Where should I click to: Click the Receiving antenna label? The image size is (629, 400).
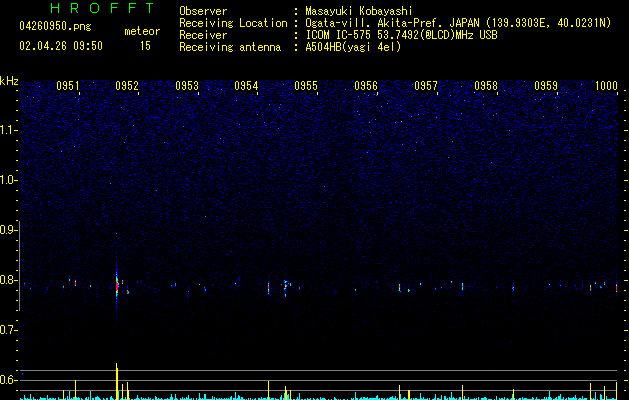tap(230, 47)
